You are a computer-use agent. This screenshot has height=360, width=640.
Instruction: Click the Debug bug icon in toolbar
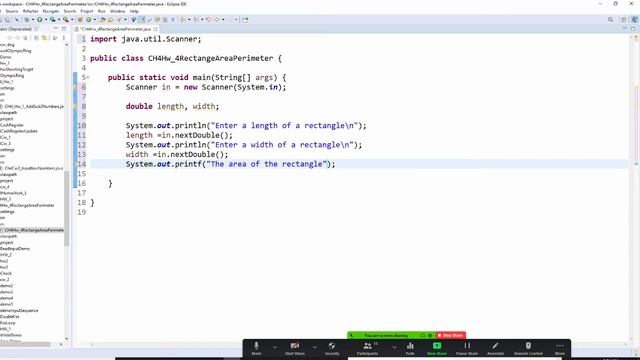[27, 20]
